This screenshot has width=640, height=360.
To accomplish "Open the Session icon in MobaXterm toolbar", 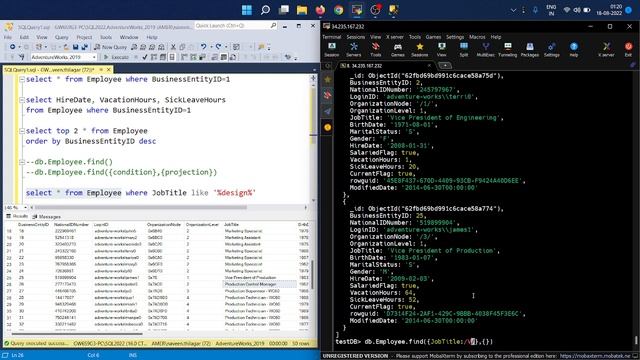I will point(331,49).
